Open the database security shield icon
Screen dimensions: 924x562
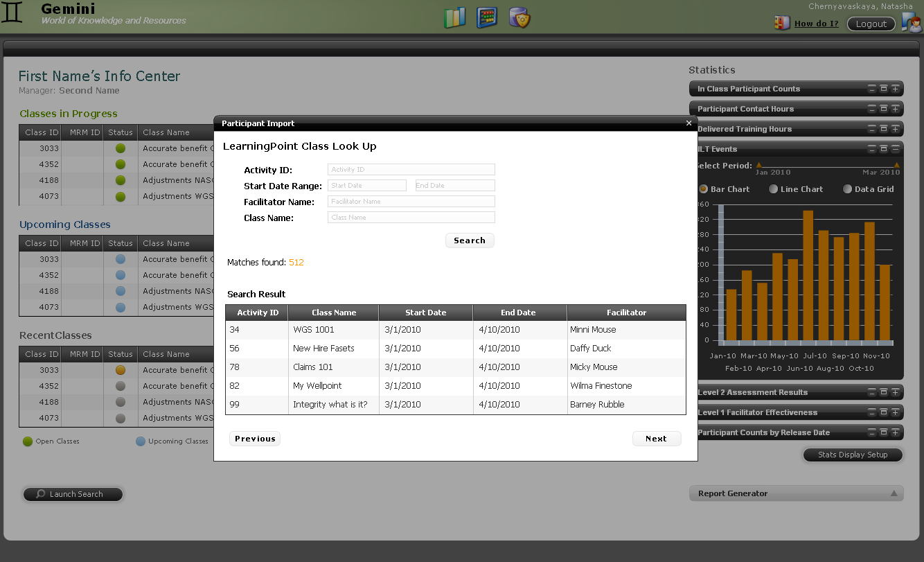pyautogui.click(x=519, y=17)
